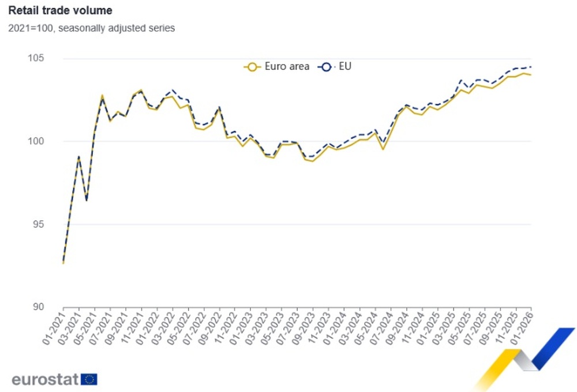
Task: Select the 01-2021 x-axis label
Action: [53, 328]
